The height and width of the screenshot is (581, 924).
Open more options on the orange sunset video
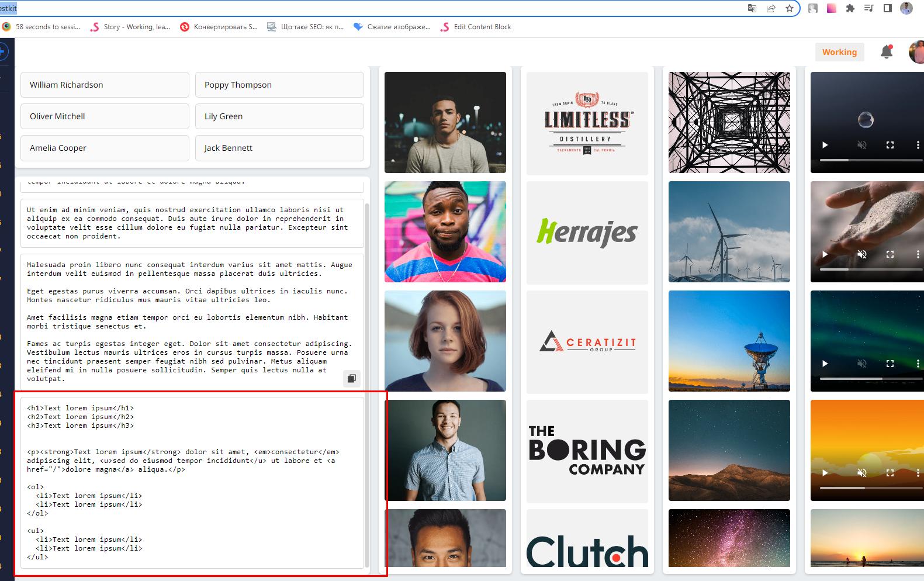point(918,473)
